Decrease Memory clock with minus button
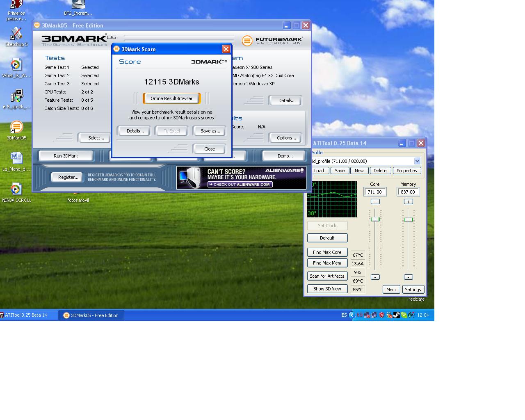Image resolution: width=525 pixels, height=420 pixels. (x=408, y=277)
